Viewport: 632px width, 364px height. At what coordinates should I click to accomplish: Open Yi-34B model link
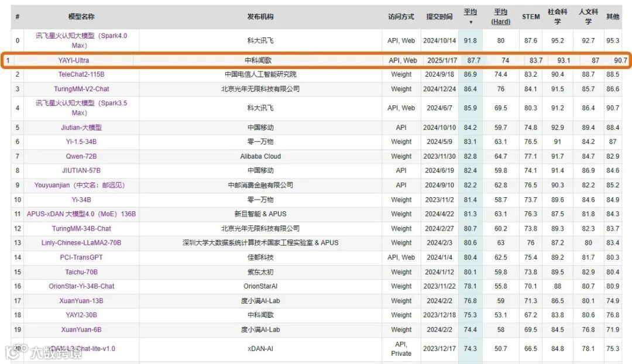tap(81, 200)
